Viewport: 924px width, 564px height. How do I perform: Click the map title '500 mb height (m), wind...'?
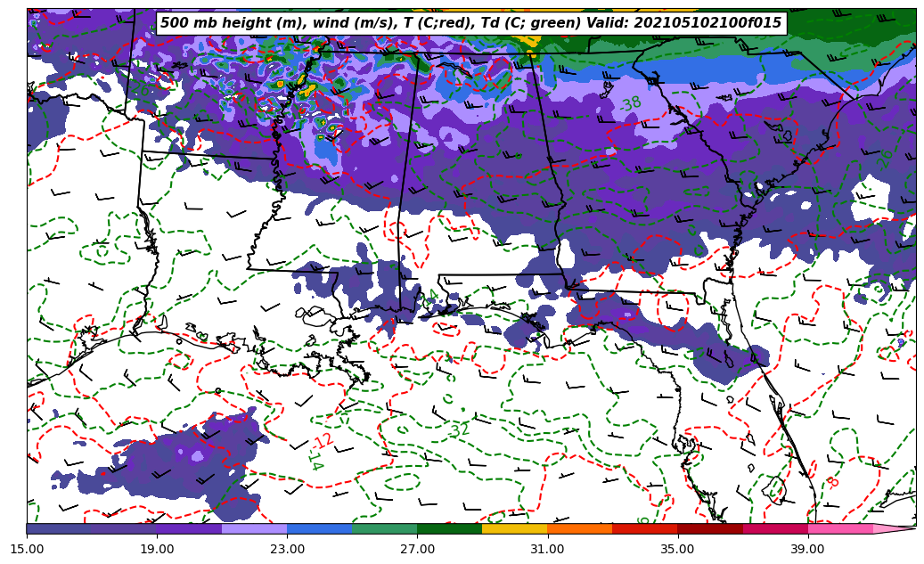click(x=471, y=23)
